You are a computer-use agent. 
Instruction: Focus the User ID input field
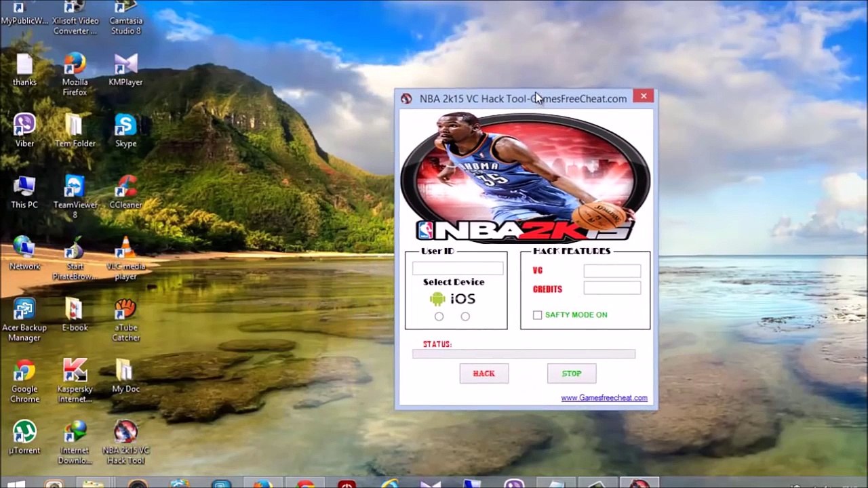(x=458, y=268)
